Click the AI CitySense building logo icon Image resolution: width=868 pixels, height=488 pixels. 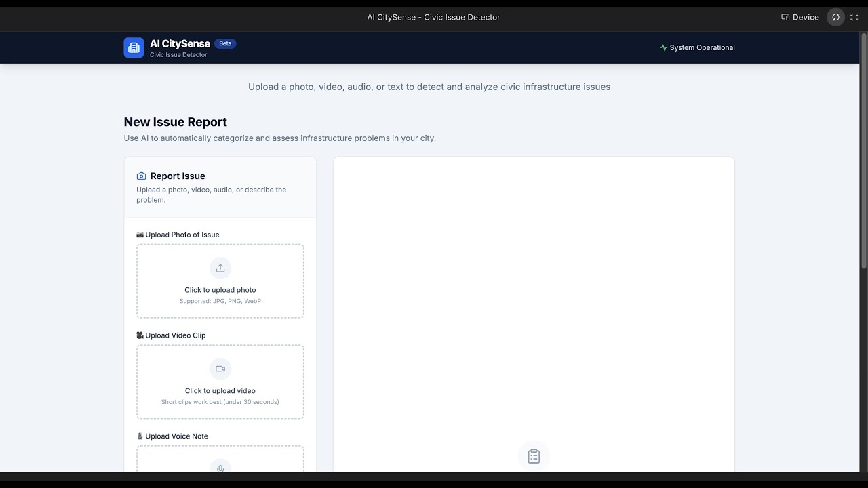pos(134,47)
